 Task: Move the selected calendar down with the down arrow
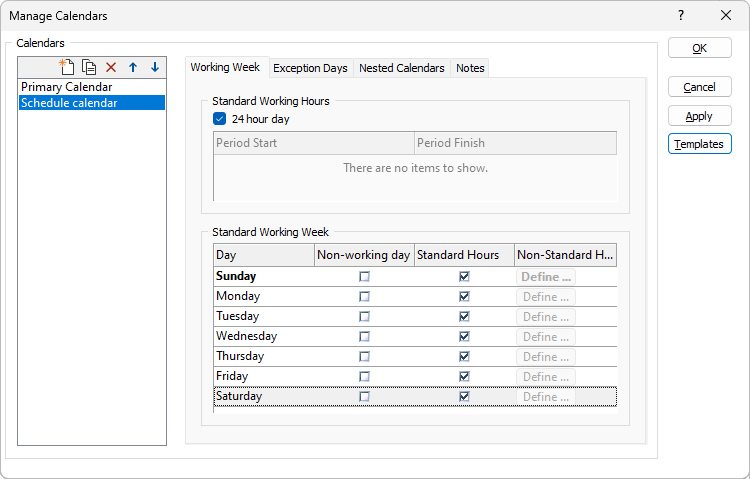(154, 67)
